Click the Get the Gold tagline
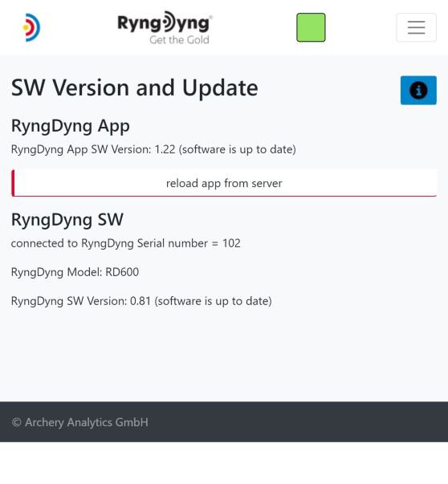Screen dimensions: 448x484 click(179, 40)
